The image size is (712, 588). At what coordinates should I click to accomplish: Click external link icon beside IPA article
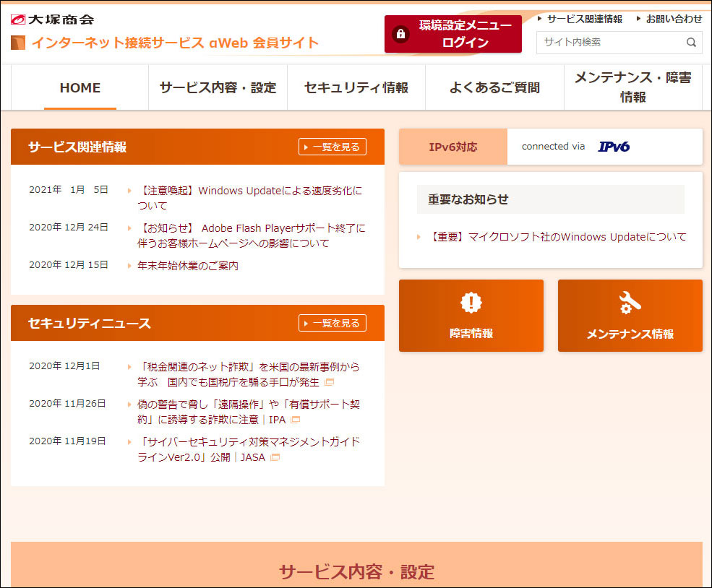[x=295, y=420]
